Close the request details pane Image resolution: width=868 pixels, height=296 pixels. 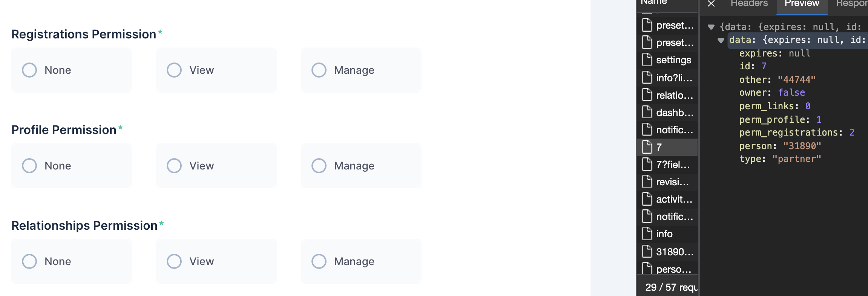[x=711, y=4]
